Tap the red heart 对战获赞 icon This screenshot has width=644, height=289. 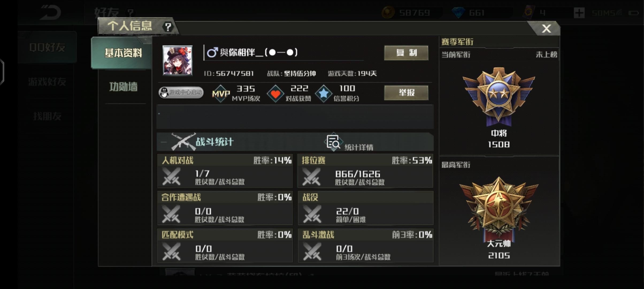point(275,94)
